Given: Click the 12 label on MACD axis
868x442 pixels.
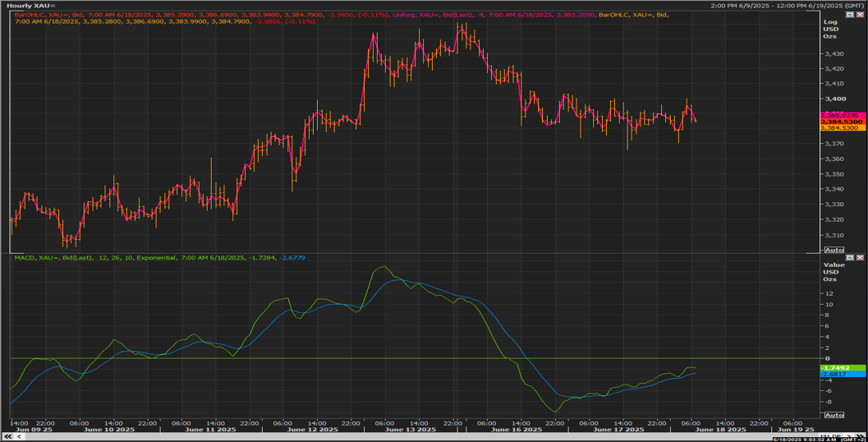Looking at the screenshot, I should (x=829, y=293).
